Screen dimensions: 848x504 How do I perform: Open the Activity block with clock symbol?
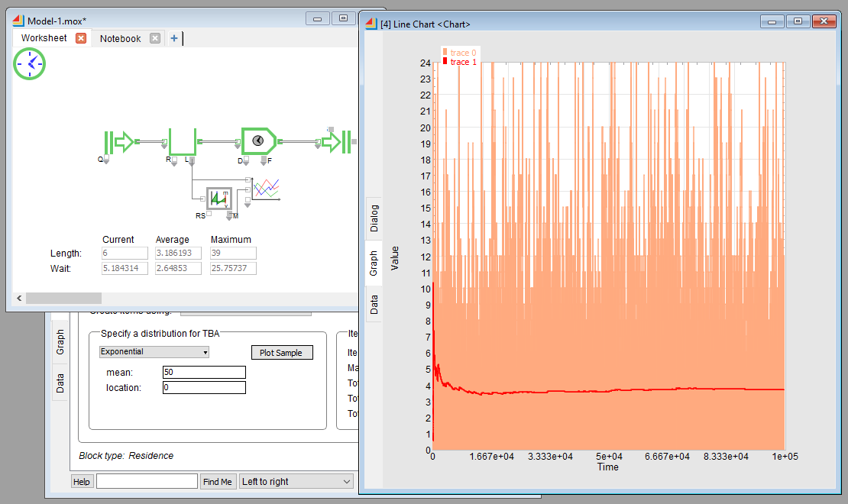pos(257,141)
